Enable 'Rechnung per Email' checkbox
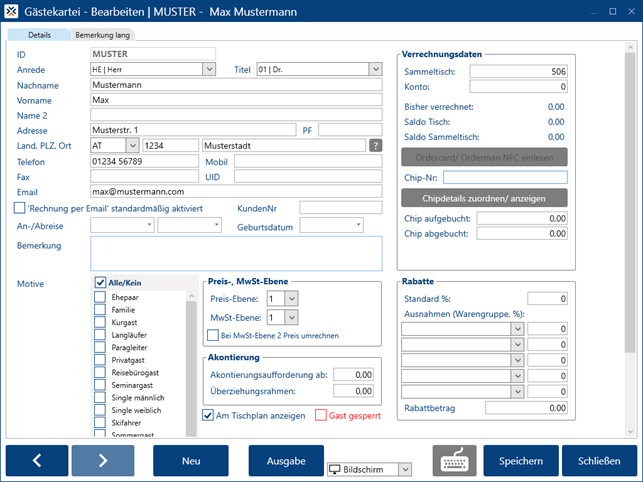Viewport: 643px width, 482px height. coord(20,208)
